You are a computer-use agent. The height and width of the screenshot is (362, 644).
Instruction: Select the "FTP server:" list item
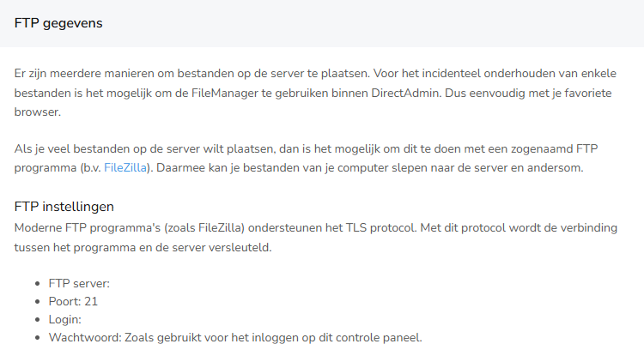(80, 283)
